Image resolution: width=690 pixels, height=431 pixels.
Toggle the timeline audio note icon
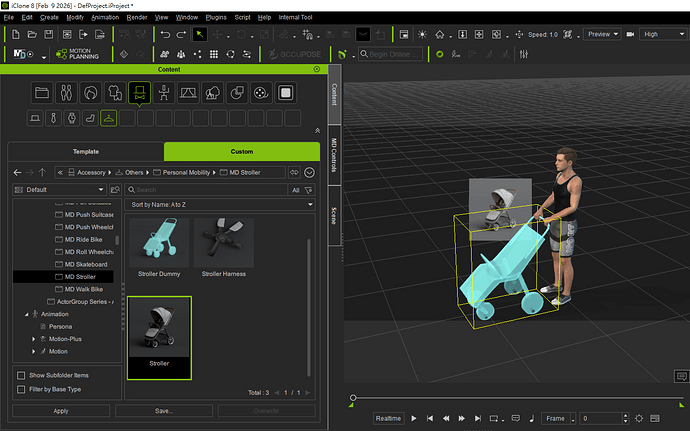click(532, 418)
